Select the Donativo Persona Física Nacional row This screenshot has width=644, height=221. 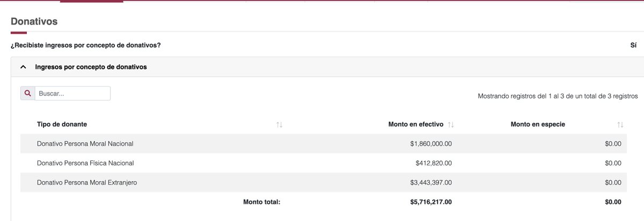(x=324, y=163)
